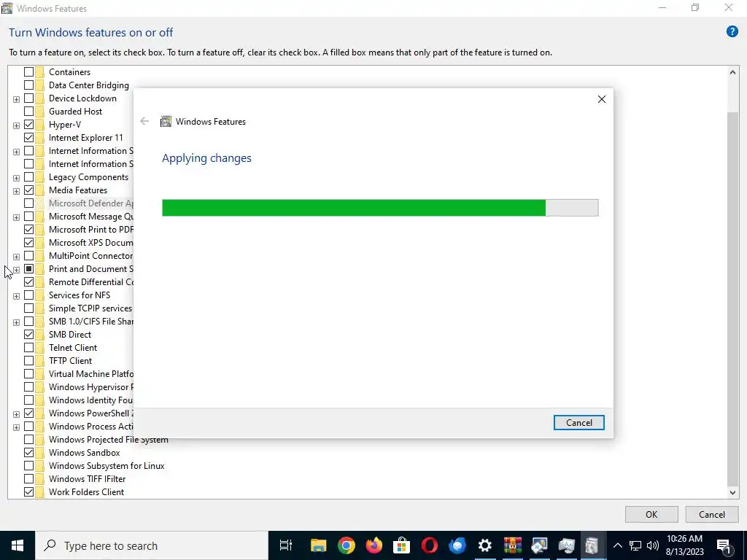
Task: Select Windows Projected File System entry
Action: pos(108,440)
